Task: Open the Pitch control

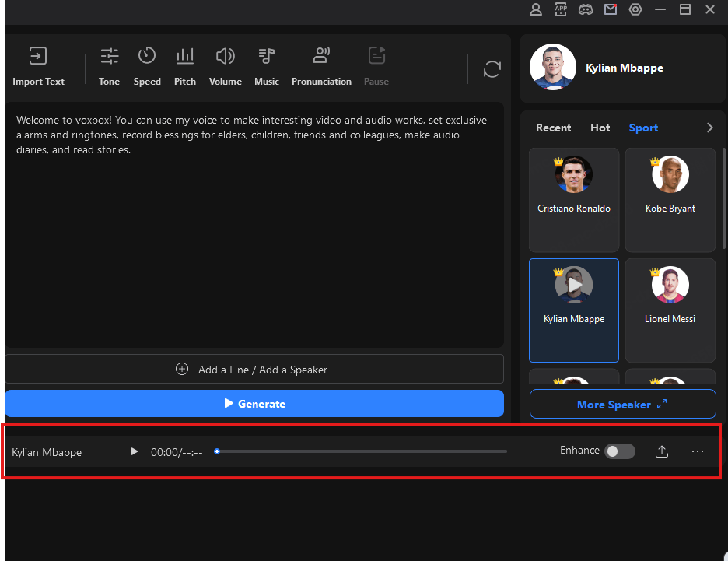Action: pos(185,66)
